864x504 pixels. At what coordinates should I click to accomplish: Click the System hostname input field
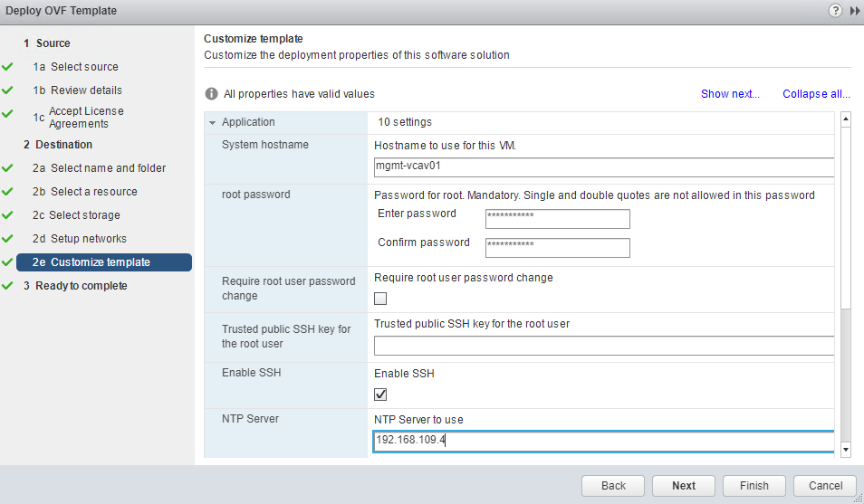pos(602,166)
